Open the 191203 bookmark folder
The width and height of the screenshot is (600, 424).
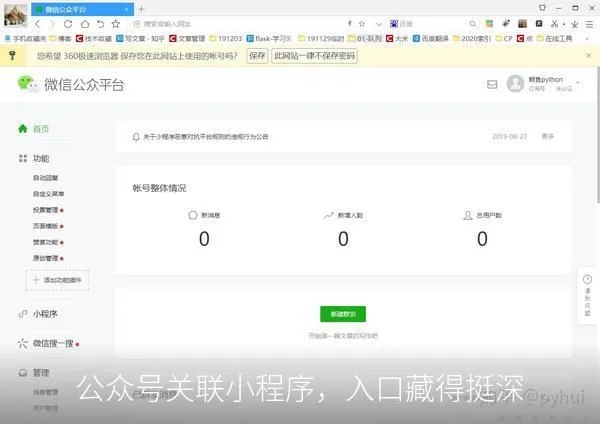pos(226,39)
